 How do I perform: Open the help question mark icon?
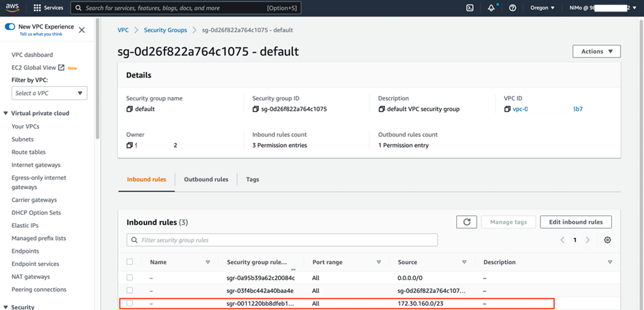click(x=513, y=8)
